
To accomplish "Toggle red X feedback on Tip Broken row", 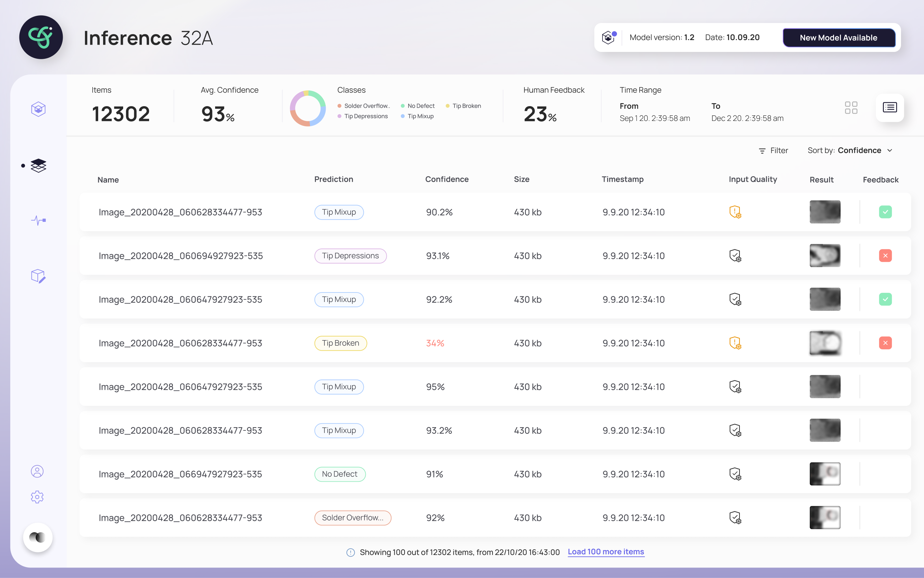I will pos(885,343).
